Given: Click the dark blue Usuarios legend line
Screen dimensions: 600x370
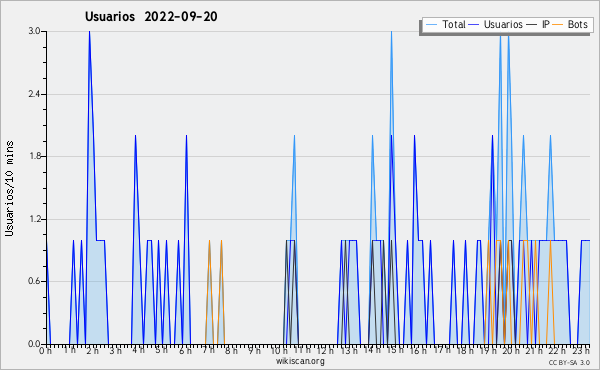Looking at the screenshot, I should pyautogui.click(x=474, y=25).
